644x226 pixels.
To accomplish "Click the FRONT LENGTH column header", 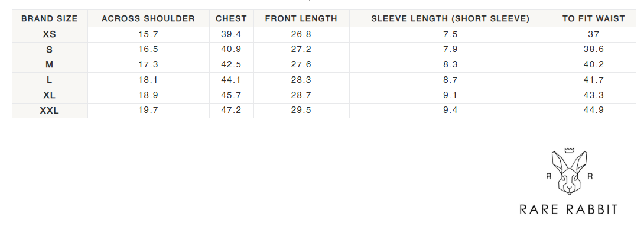I will (x=301, y=18).
